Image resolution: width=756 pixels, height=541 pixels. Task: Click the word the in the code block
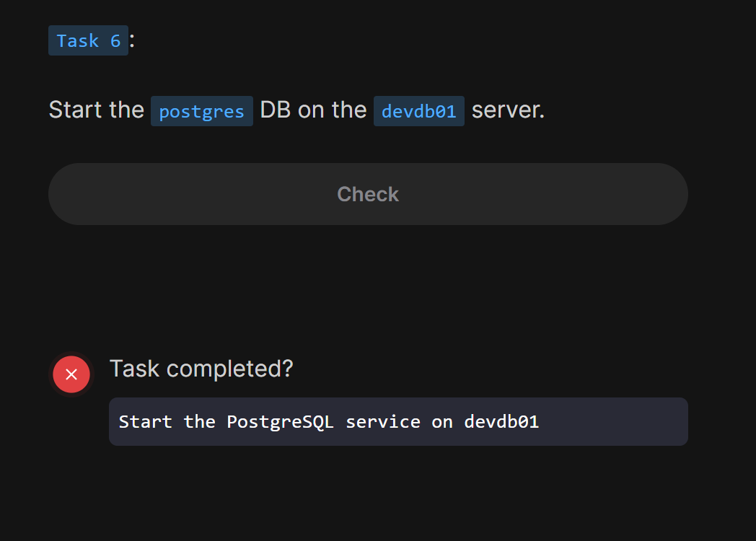[x=199, y=421]
